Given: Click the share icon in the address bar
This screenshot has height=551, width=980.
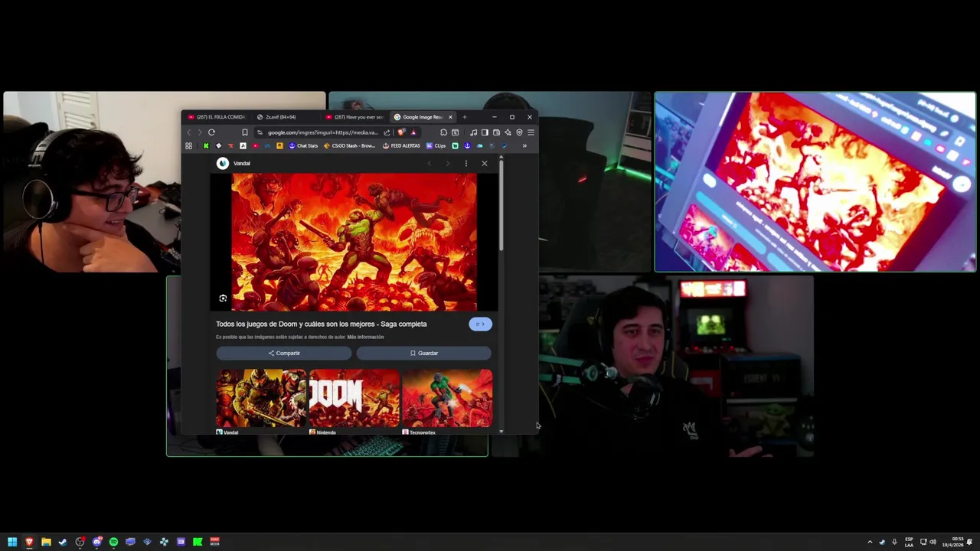Looking at the screenshot, I should point(387,132).
